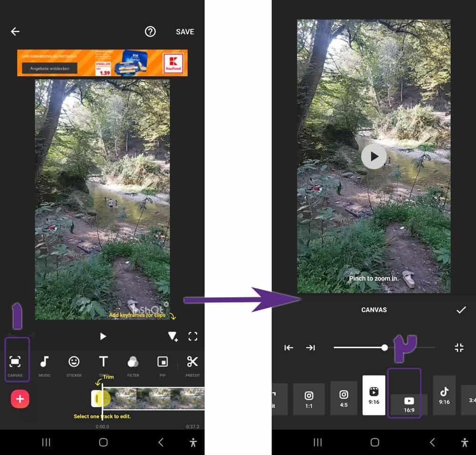The height and width of the screenshot is (455, 476).
Task: Select the highlighted 9:16 reels ratio
Action: tap(374, 395)
